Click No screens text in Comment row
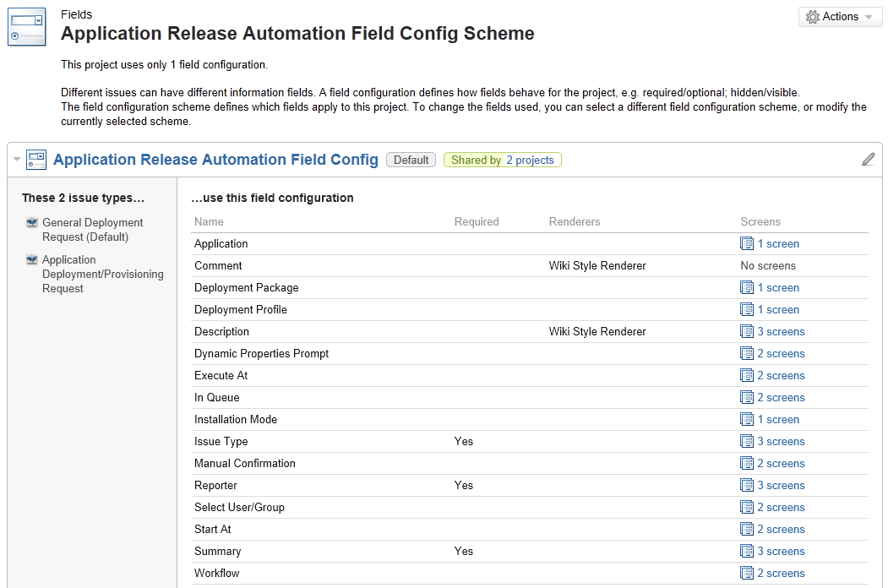The height and width of the screenshot is (588, 888). click(768, 265)
